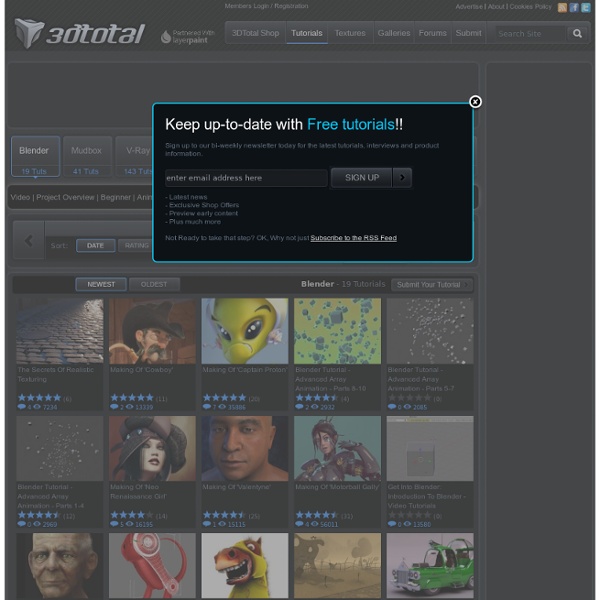Filter by Beginner category

116,197
